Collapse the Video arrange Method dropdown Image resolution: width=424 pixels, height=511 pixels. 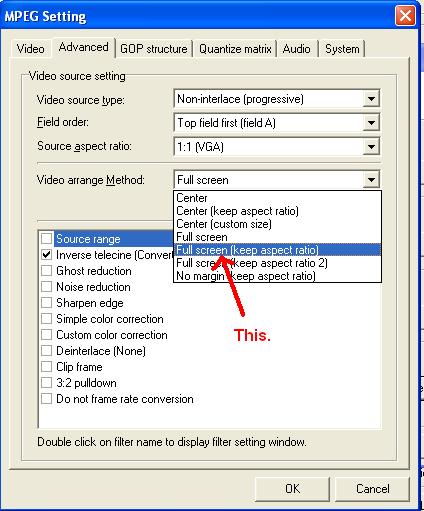click(371, 180)
